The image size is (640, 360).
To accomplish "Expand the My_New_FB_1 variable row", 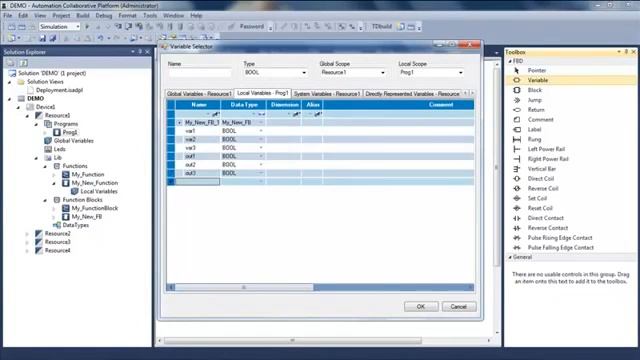I will pyautogui.click(x=179, y=122).
